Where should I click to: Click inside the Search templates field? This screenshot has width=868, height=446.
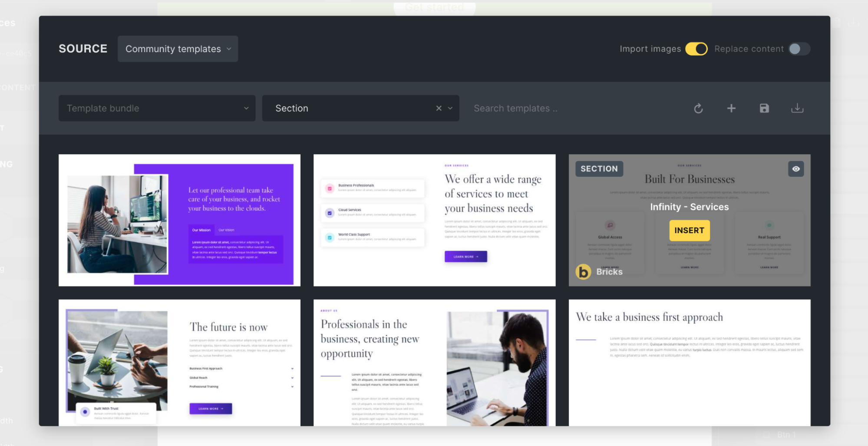pos(516,108)
